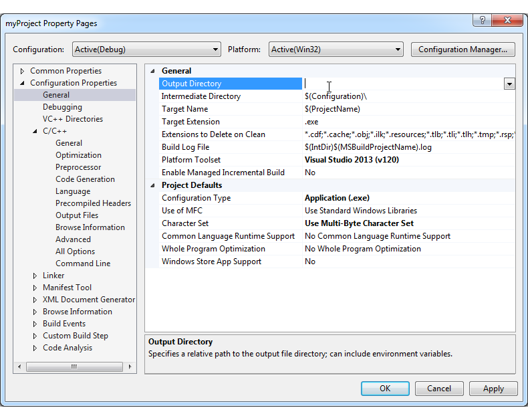Click the $(IntDir)$(MSBuildProjectName).log value

(x=368, y=147)
